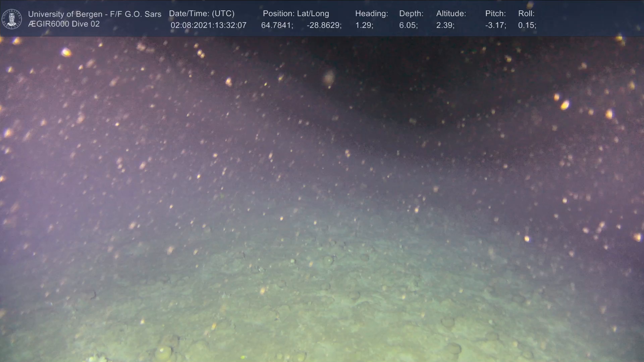The width and height of the screenshot is (644, 362).
Task: Click the Pitch: label
Action: [x=495, y=13]
